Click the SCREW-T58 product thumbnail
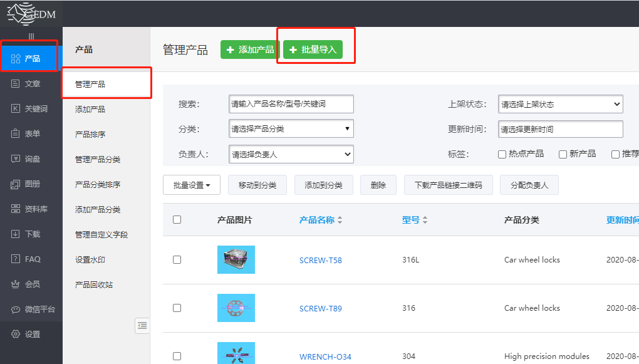Viewport: 639px width, 364px height. [x=236, y=259]
